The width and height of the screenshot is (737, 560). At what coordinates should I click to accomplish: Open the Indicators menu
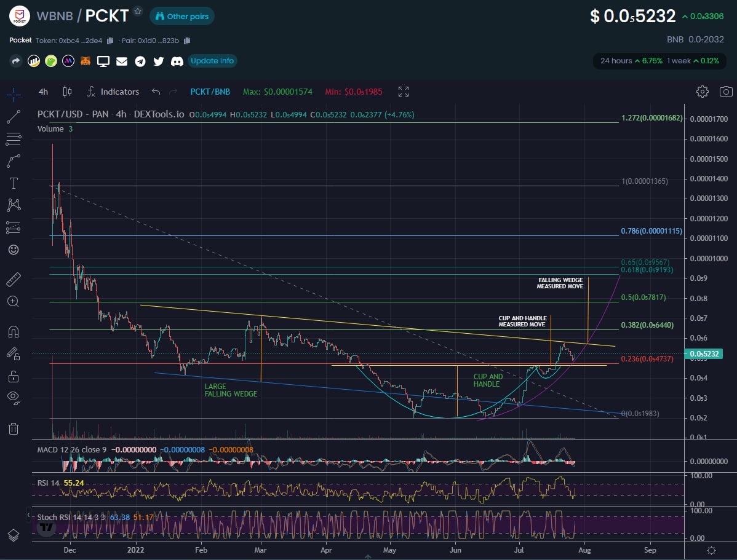pyautogui.click(x=113, y=92)
